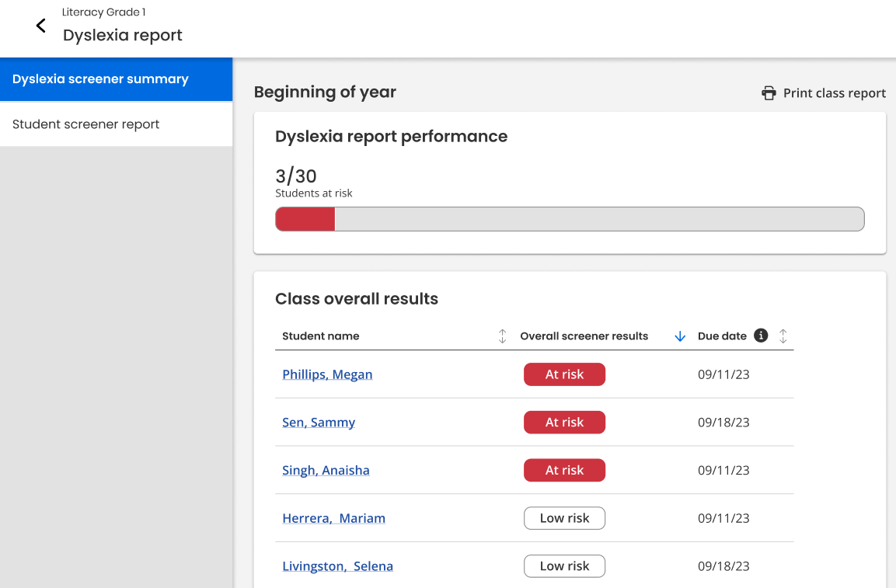Viewport: 896px width, 588px height.
Task: Open Dyslexia screener summary tab
Action: 117,79
